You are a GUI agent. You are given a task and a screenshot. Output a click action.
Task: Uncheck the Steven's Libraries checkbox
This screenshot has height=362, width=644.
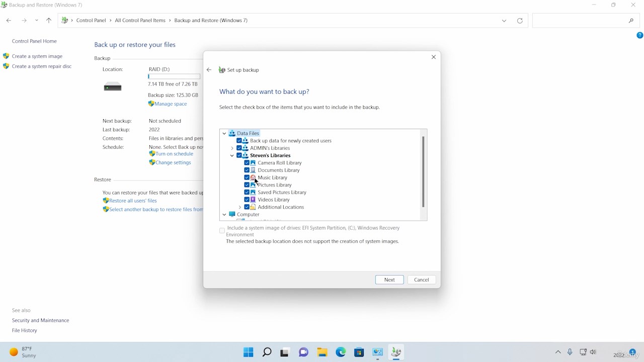pyautogui.click(x=239, y=155)
